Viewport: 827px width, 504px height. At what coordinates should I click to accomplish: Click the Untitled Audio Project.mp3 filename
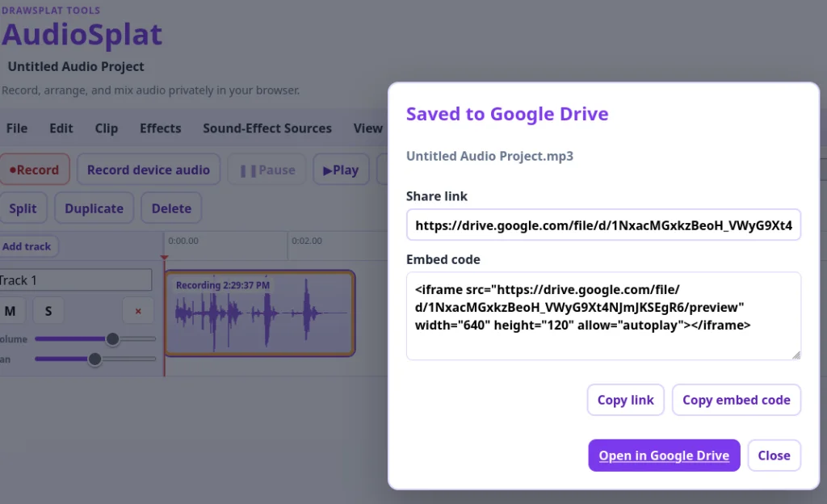tap(489, 156)
